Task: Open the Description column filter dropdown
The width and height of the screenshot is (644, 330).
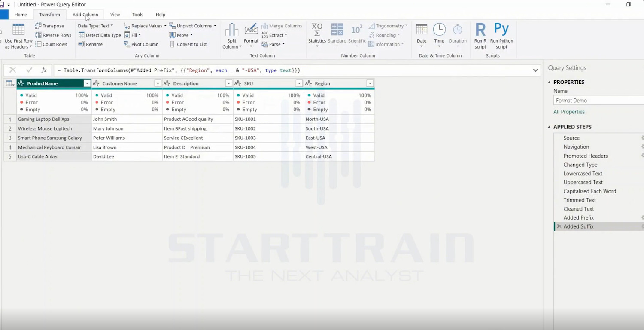Action: [x=228, y=83]
